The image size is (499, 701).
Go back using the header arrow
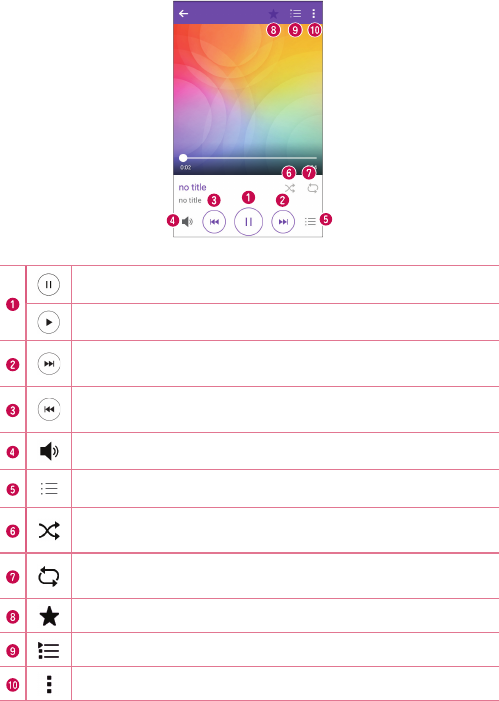tap(184, 13)
